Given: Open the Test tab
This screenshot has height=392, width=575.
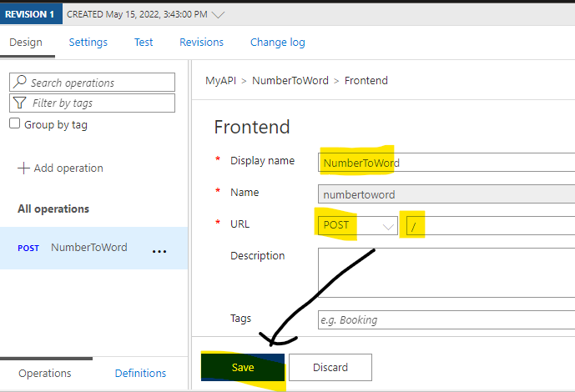Looking at the screenshot, I should pyautogui.click(x=144, y=43).
